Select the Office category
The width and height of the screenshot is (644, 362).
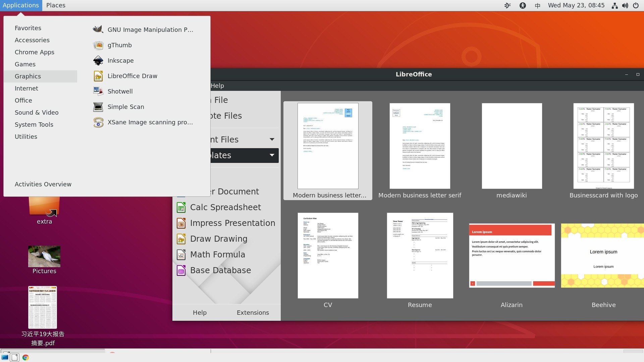pos(41,101)
